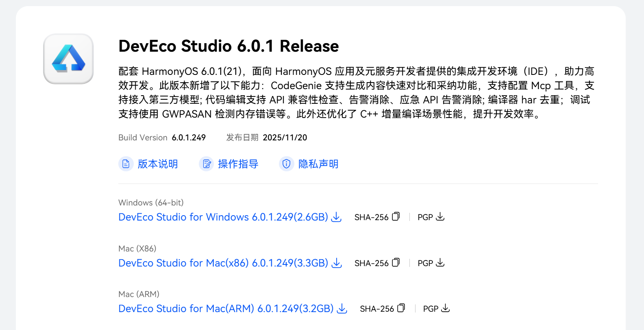Download PGP icon for Windows package
This screenshot has width=644, height=330.
coord(440,217)
